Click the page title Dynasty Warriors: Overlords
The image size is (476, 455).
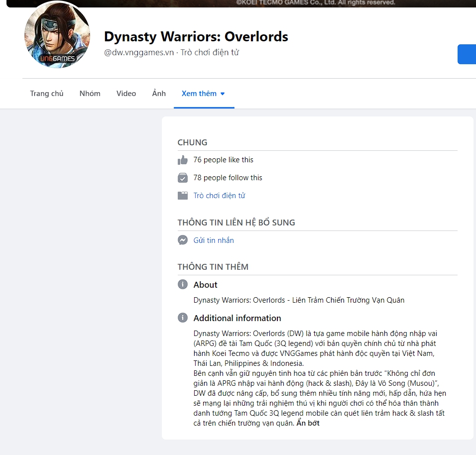click(196, 36)
